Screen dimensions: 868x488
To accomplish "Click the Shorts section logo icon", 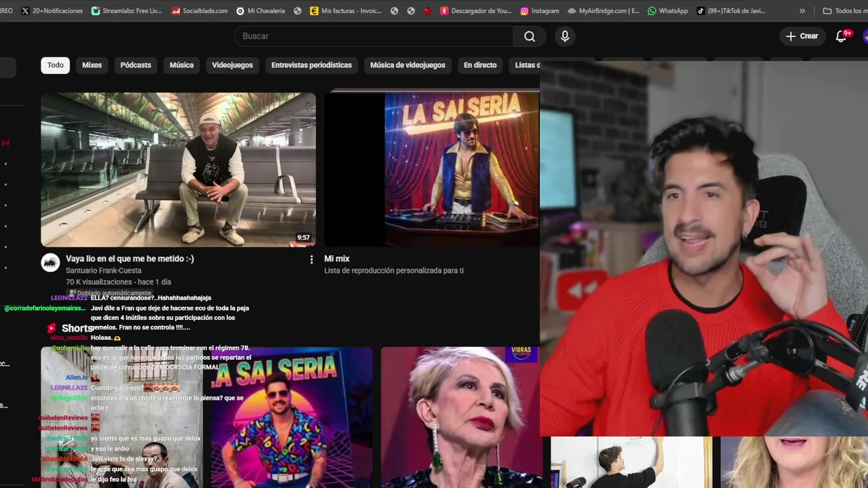I will [52, 329].
